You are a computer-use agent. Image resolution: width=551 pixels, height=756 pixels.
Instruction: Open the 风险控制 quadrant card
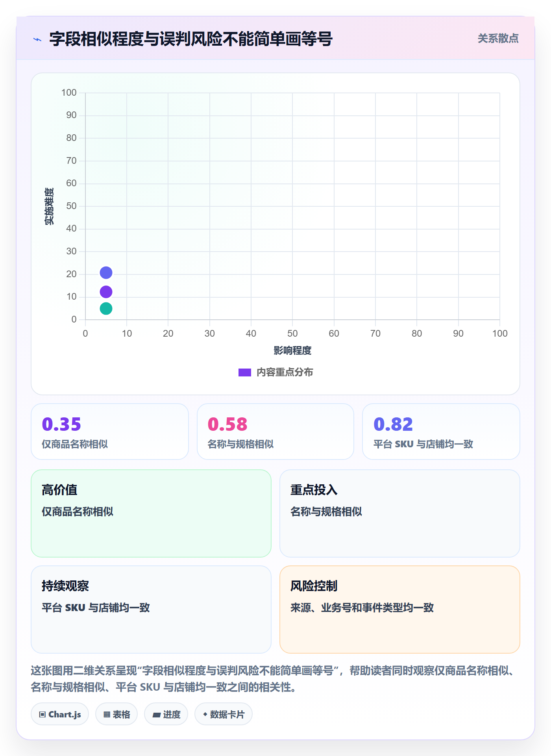pyautogui.click(x=400, y=610)
